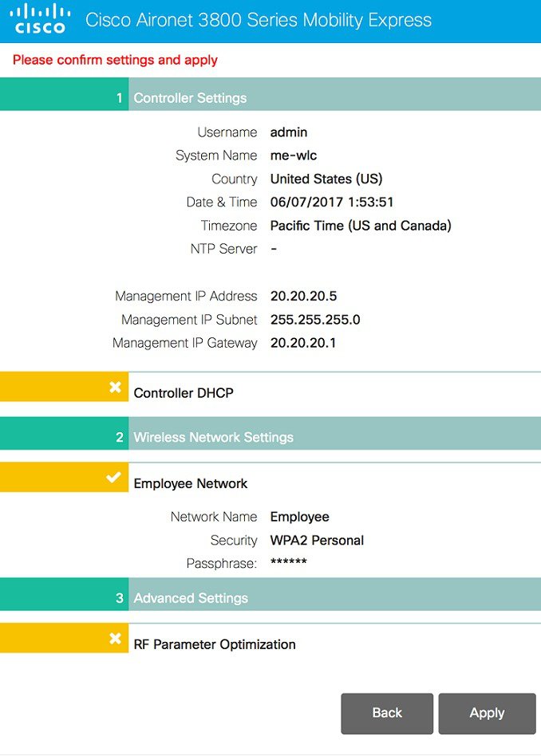Click the network name value Employee
541x756 pixels.
300,517
